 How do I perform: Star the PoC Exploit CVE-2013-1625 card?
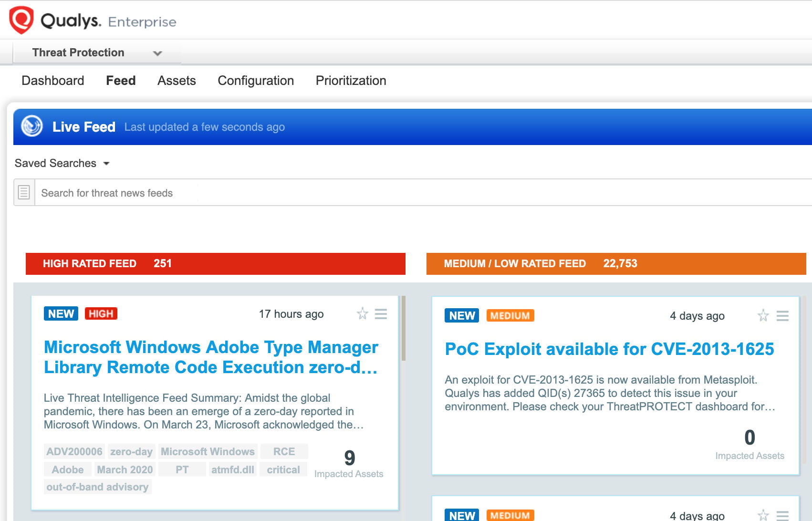pyautogui.click(x=763, y=315)
